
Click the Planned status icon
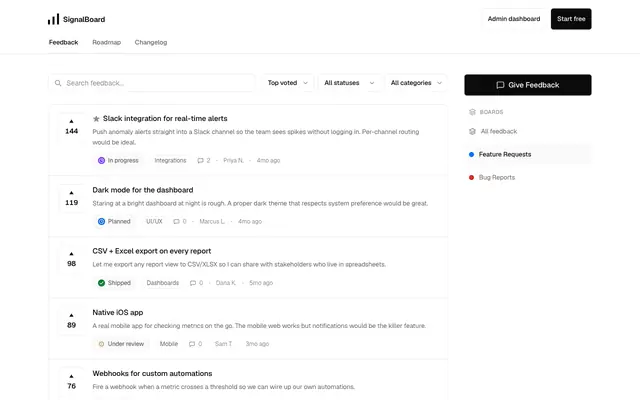pos(101,222)
